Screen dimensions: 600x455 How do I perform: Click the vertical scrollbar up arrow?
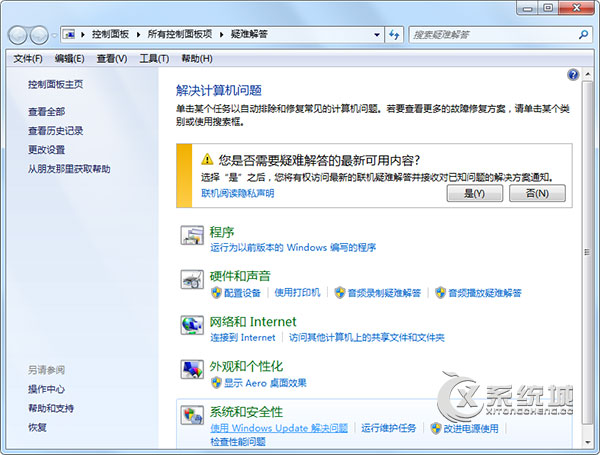[587, 74]
